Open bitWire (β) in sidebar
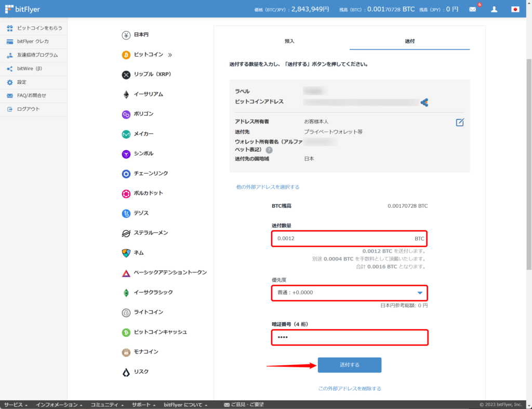Image resolution: width=532 pixels, height=409 pixels. pos(34,69)
